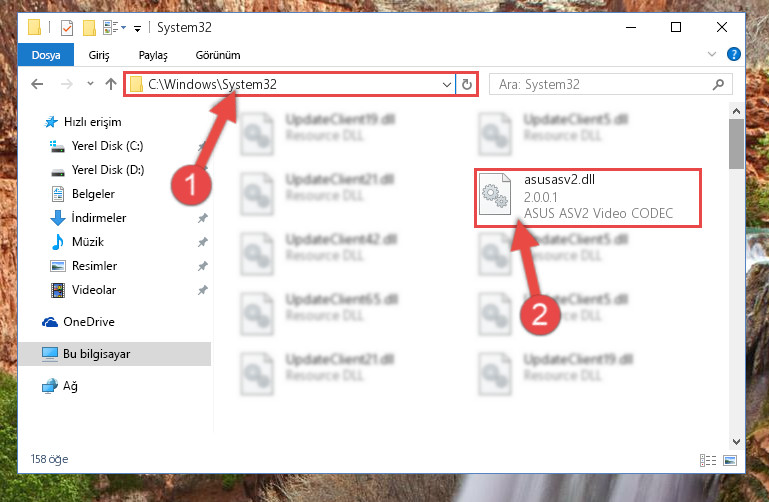This screenshot has height=502, width=769.
Task: Refresh the System32 folder view
Action: coord(466,84)
